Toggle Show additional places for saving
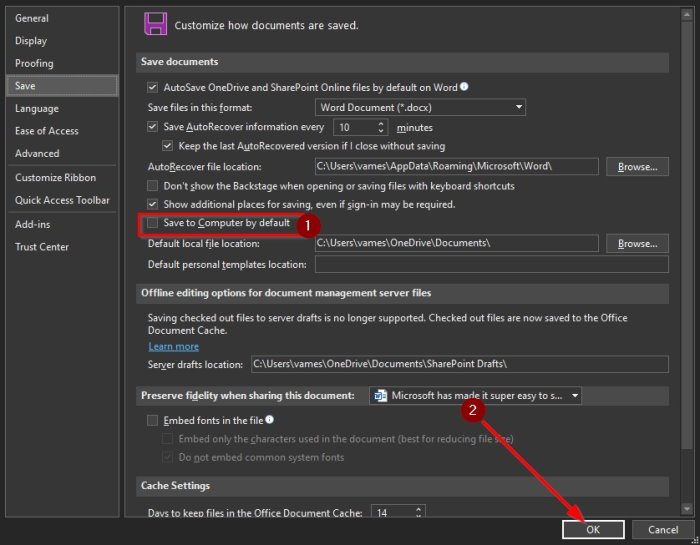The image size is (700, 545). (152, 204)
